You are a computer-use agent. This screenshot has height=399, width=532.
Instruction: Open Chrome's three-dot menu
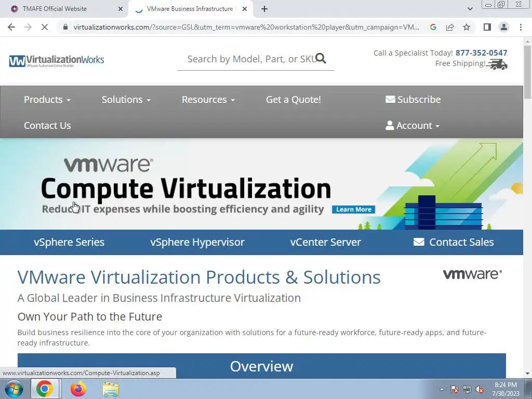521,27
